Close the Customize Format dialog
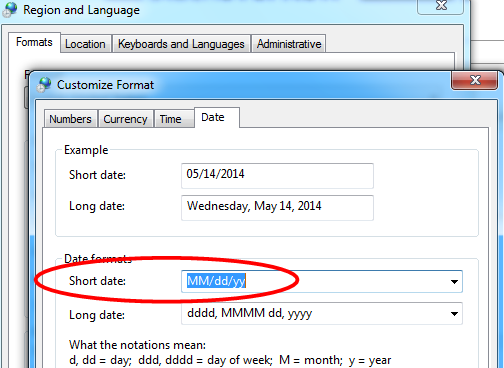 [x=475, y=80]
